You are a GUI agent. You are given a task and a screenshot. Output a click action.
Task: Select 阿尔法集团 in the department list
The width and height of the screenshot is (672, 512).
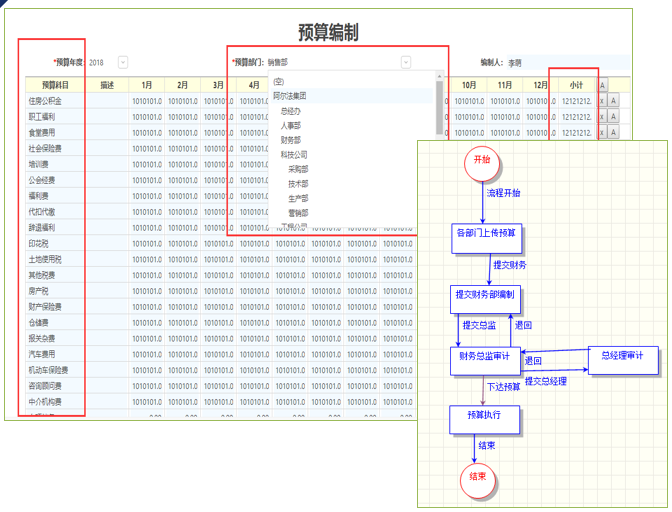(352, 96)
